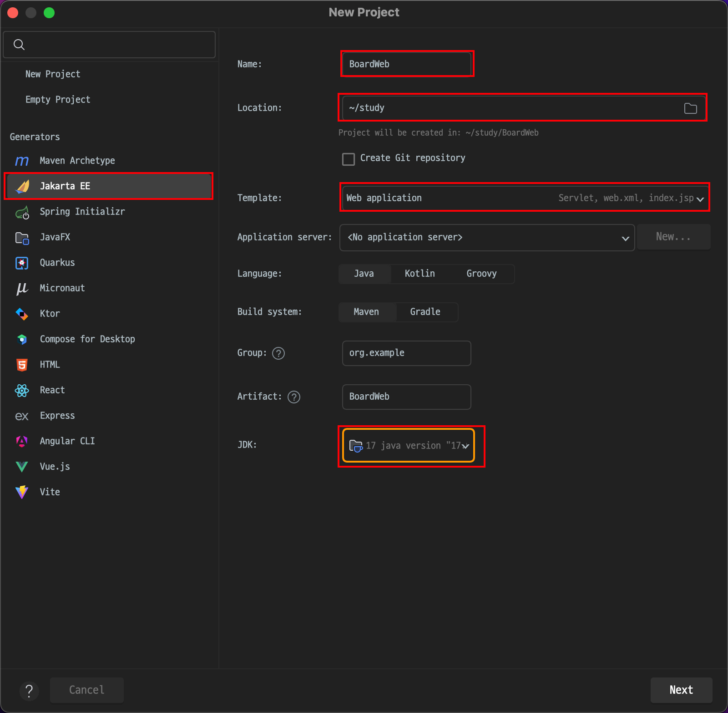728x713 pixels.
Task: Select Empty Project in sidebar
Action: [58, 100]
